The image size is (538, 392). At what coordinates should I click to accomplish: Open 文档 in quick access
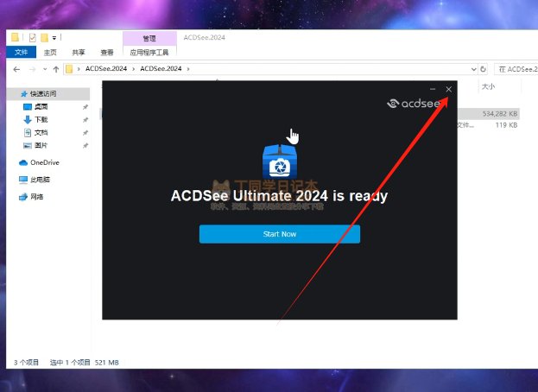41,132
